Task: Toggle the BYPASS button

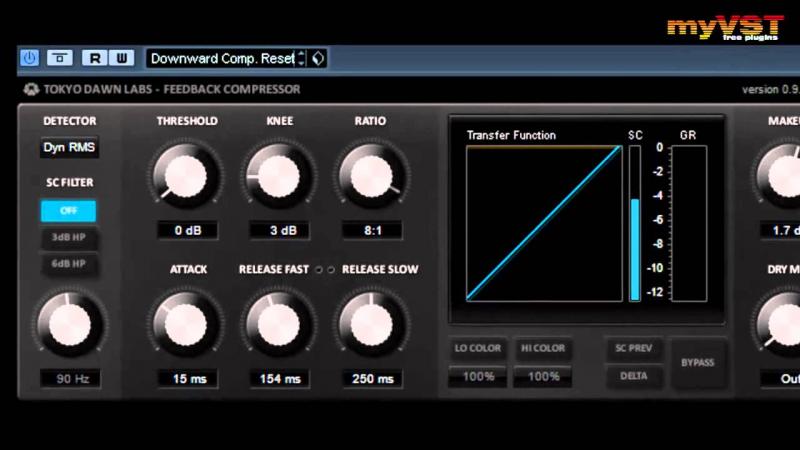Action: (697, 363)
